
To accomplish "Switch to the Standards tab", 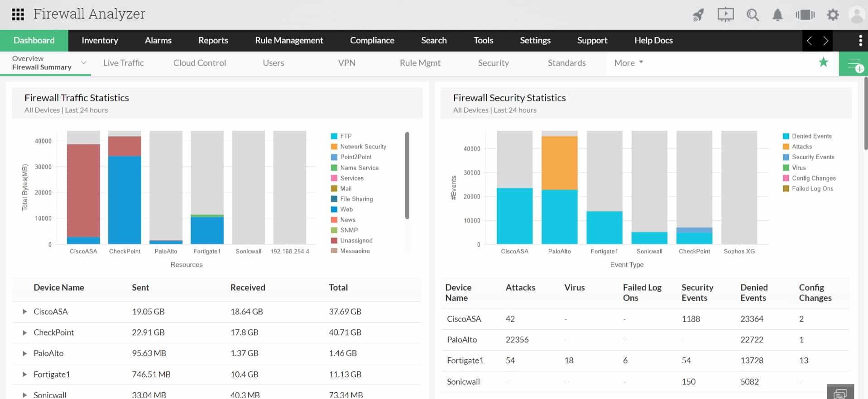I will 567,63.
